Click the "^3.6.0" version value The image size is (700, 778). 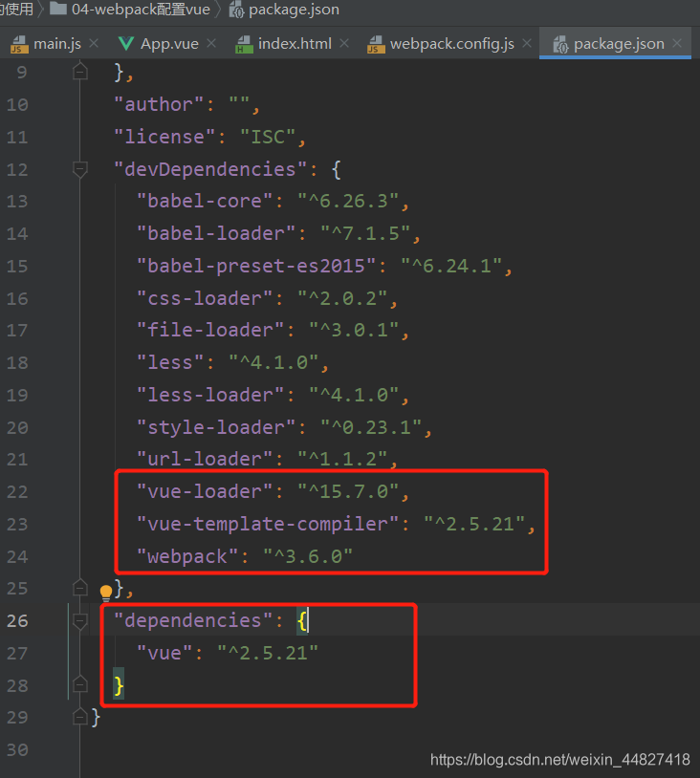(307, 556)
